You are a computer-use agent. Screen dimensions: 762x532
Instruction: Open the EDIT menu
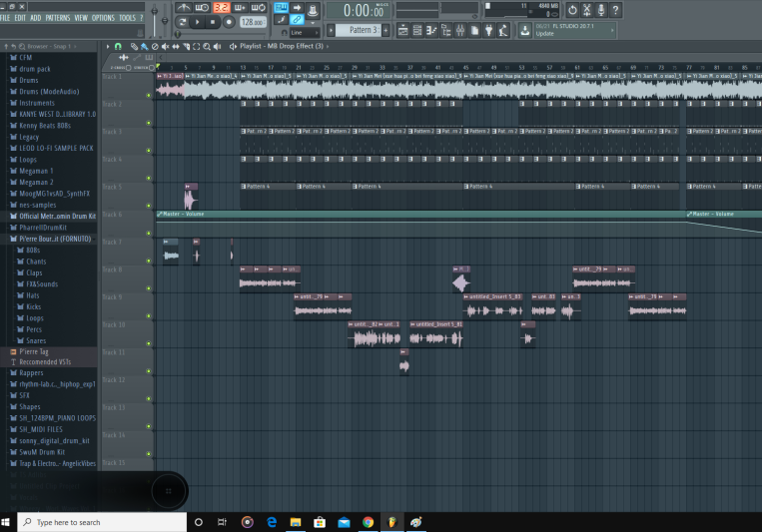pos(20,18)
